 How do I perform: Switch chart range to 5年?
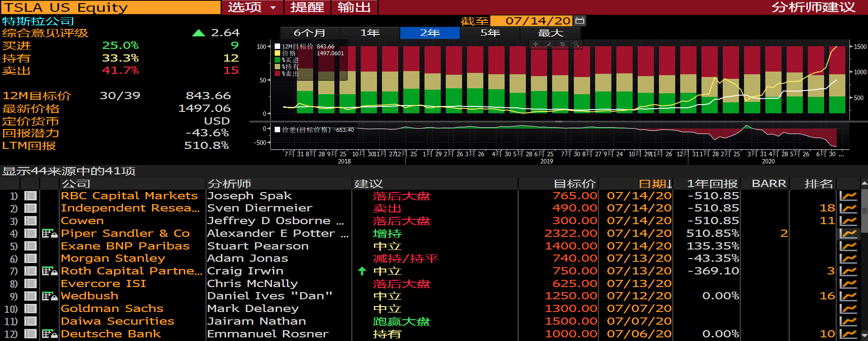(490, 33)
